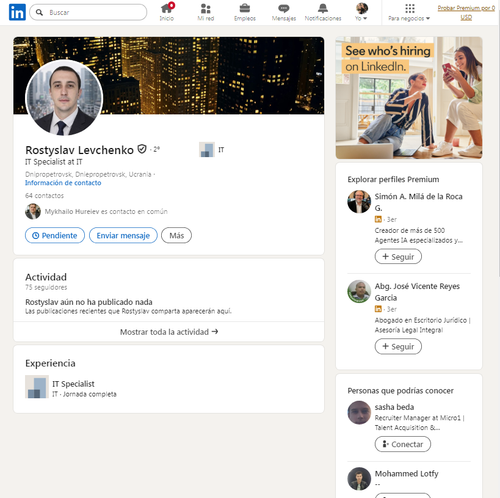Click Dnipropetrovsk location text
Image resolution: width=500 pixels, height=498 pixels.
(88, 174)
